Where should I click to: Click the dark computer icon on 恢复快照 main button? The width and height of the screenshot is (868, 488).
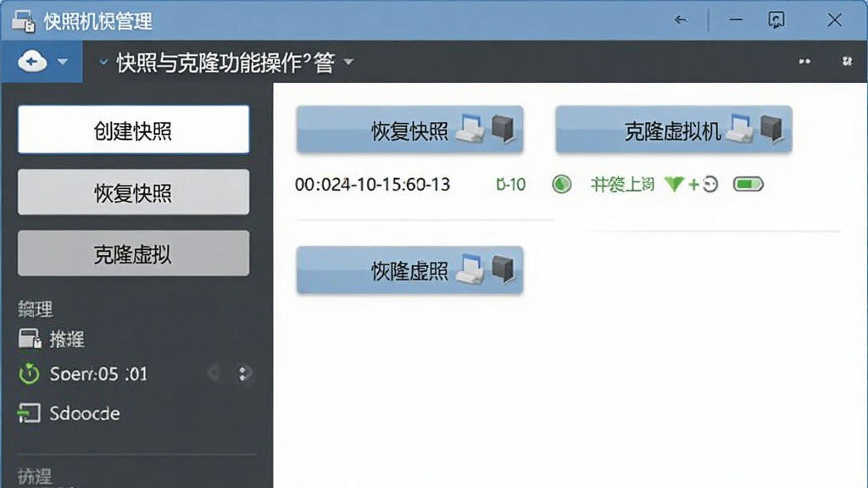[503, 129]
